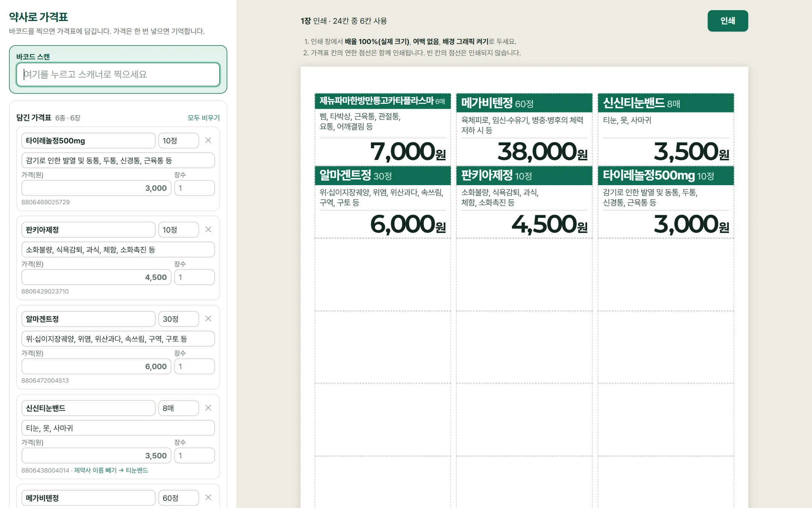Image resolution: width=812 pixels, height=508 pixels.
Task: Edit the 알마겐트정 name field
Action: (88, 319)
